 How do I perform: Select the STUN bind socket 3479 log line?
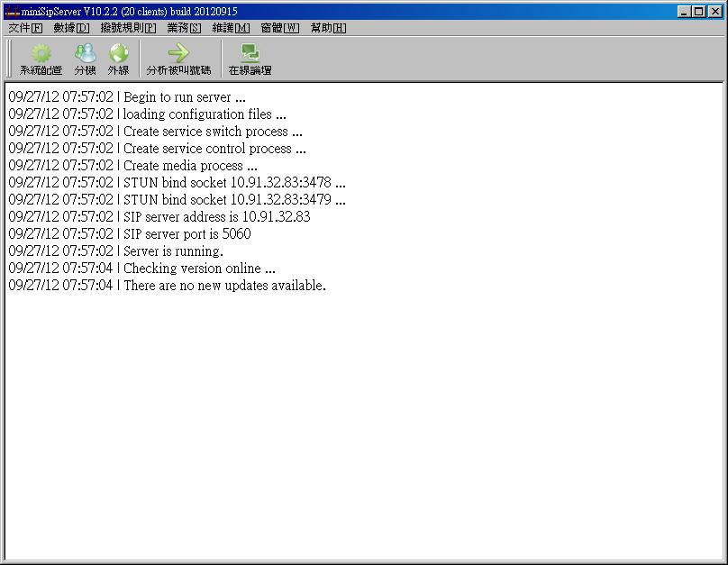pos(177,200)
